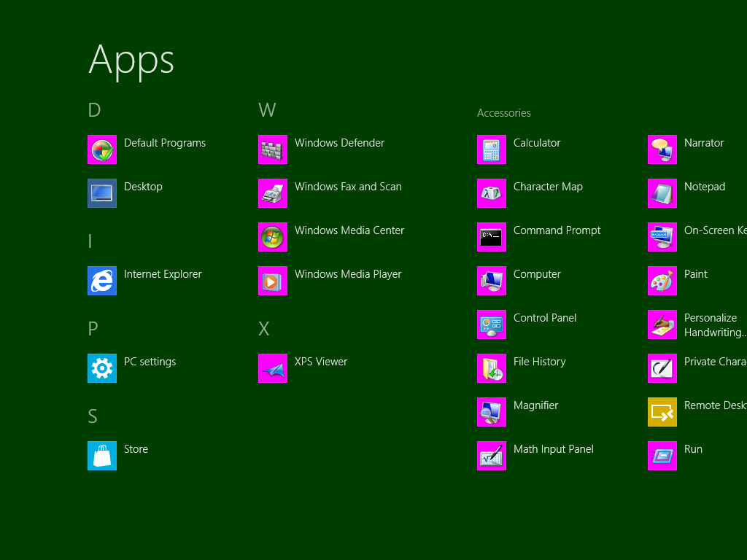This screenshot has height=560, width=747.
Task: Open the Default Programs app icon
Action: pyautogui.click(x=102, y=149)
